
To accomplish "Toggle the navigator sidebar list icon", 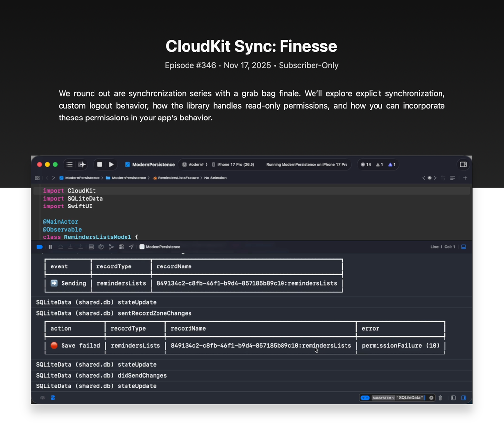I will tap(70, 165).
